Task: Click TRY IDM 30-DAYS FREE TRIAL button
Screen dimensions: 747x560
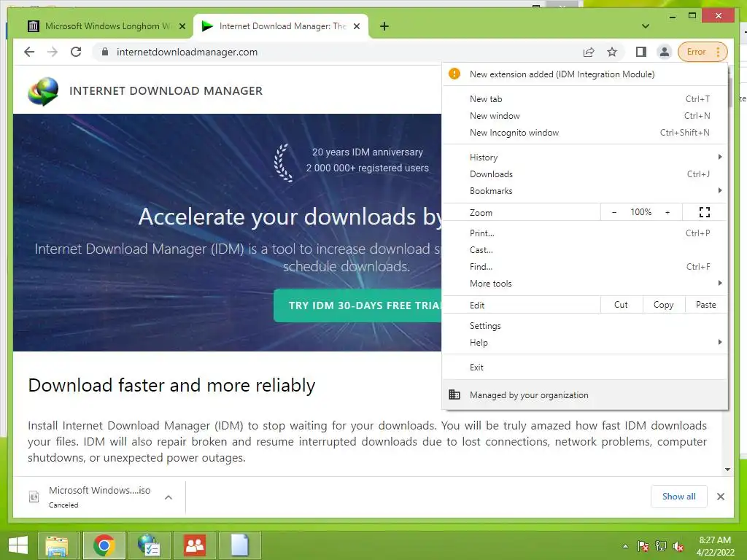Action: coord(358,306)
